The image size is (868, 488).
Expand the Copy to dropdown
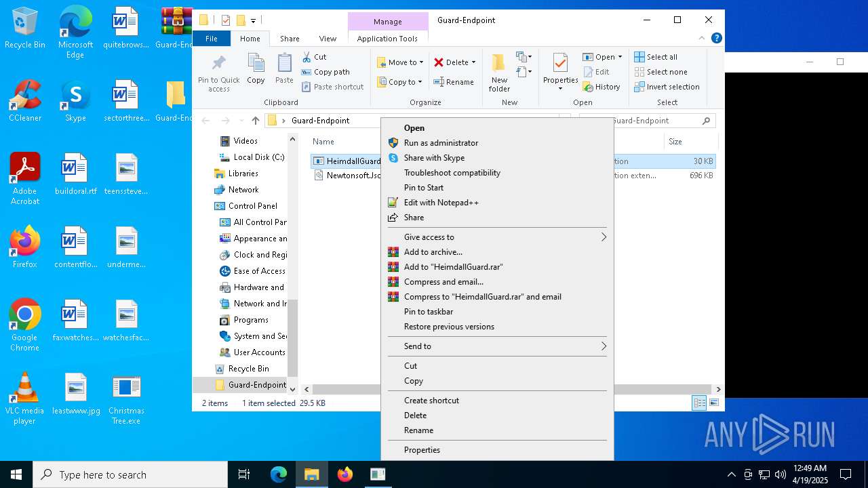[x=420, y=82]
